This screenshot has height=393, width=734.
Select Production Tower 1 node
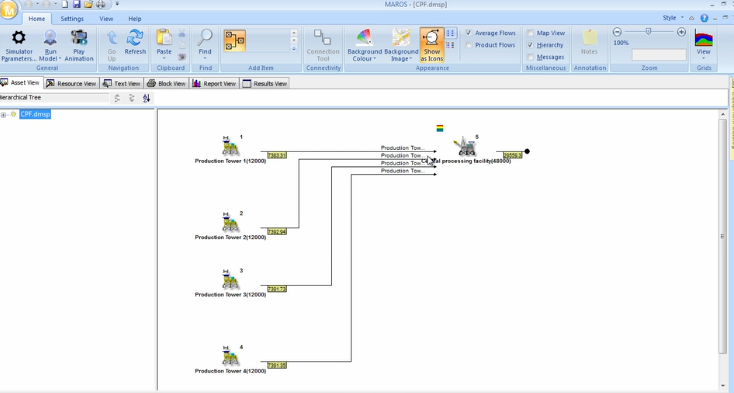pos(230,146)
